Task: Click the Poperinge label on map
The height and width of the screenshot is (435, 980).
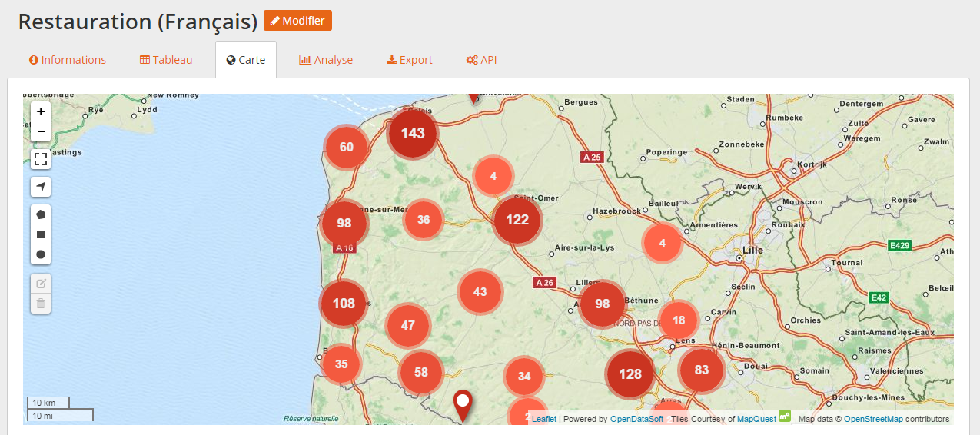Action: tap(666, 152)
